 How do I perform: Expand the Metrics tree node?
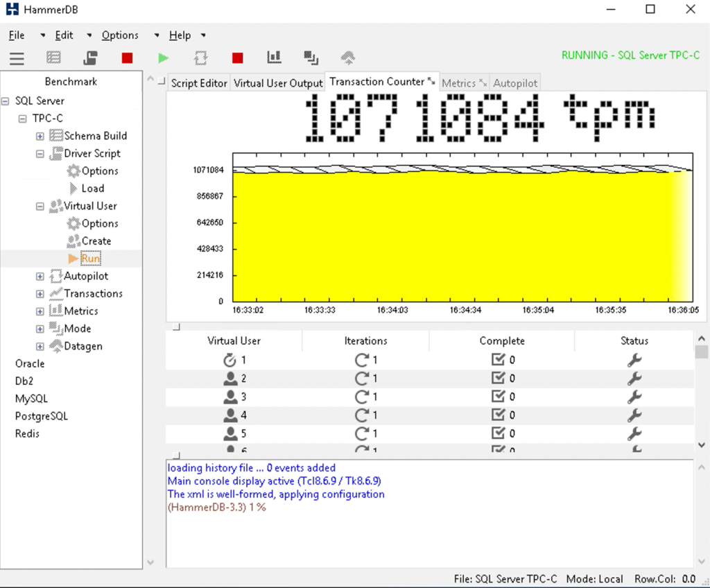pos(40,311)
